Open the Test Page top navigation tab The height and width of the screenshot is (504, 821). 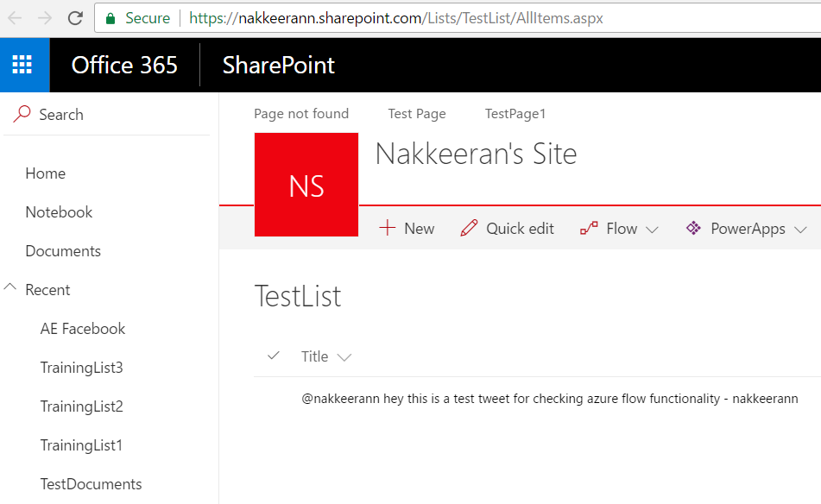(x=417, y=114)
